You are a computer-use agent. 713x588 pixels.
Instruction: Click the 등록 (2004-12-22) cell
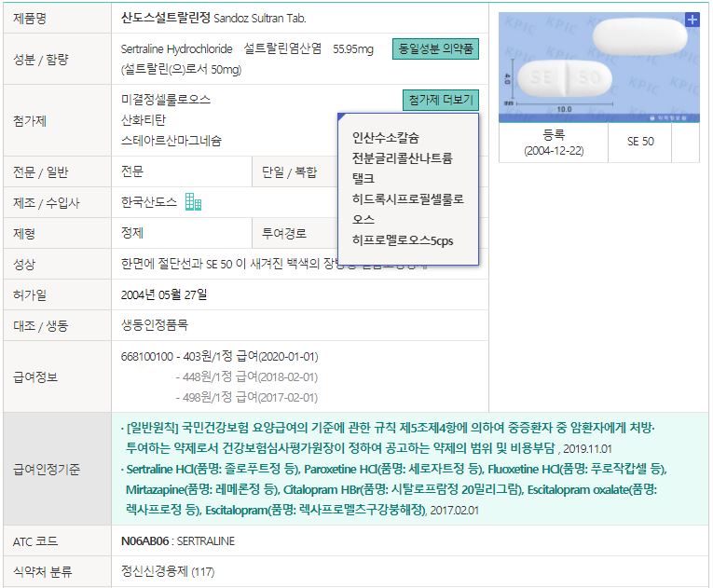tap(554, 143)
